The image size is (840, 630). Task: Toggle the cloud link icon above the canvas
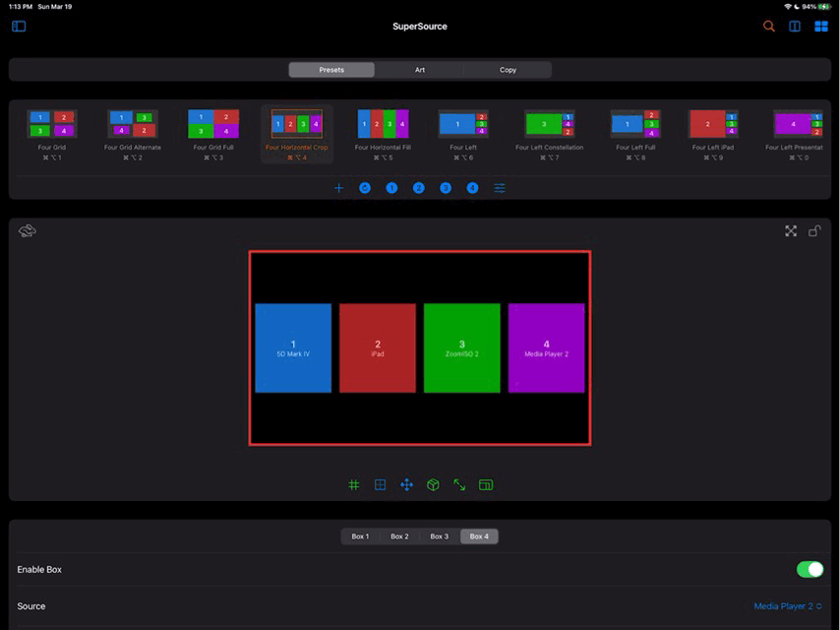click(28, 231)
